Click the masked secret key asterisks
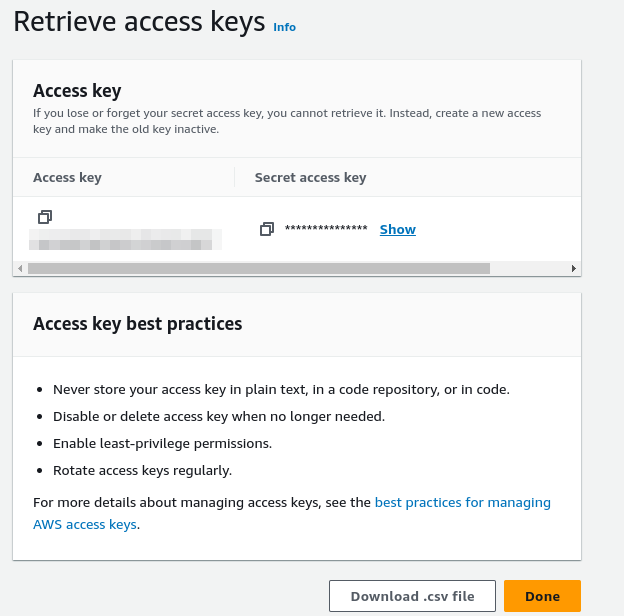 (x=326, y=229)
